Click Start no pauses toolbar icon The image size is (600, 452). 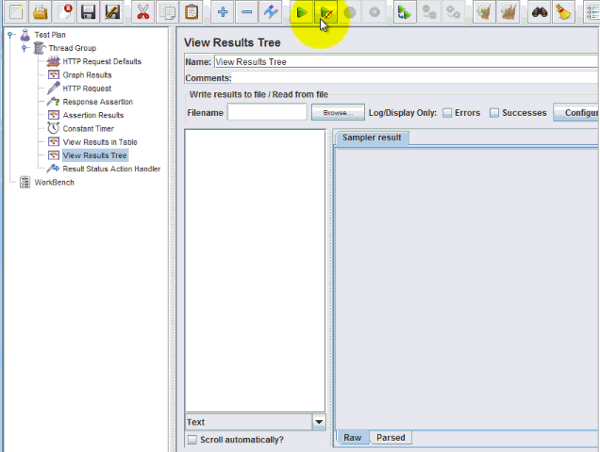pos(327,13)
